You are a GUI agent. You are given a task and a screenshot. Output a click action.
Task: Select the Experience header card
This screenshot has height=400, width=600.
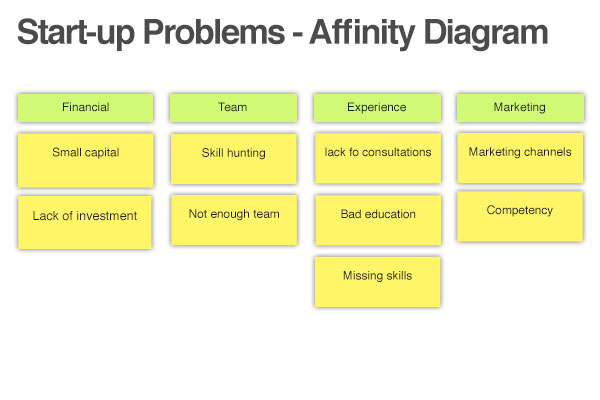377,108
